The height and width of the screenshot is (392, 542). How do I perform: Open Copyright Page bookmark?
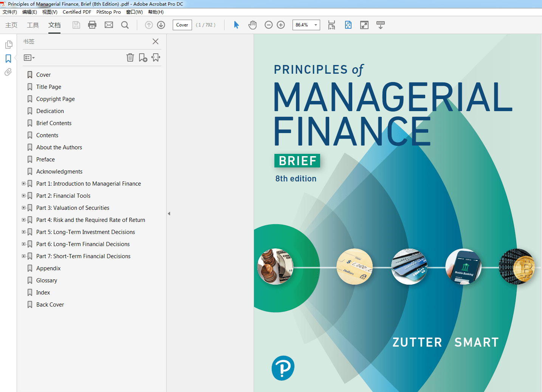(x=56, y=99)
